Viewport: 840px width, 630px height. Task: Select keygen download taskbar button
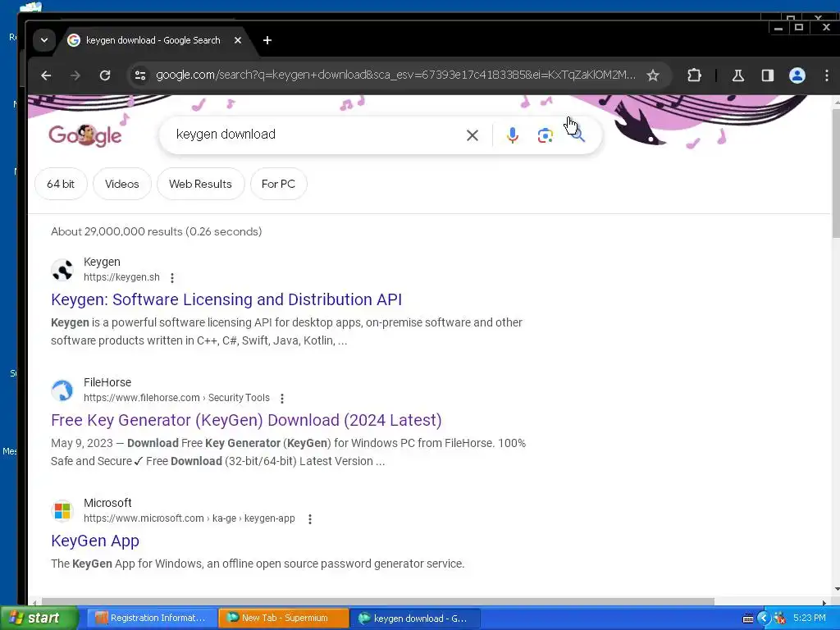point(415,618)
